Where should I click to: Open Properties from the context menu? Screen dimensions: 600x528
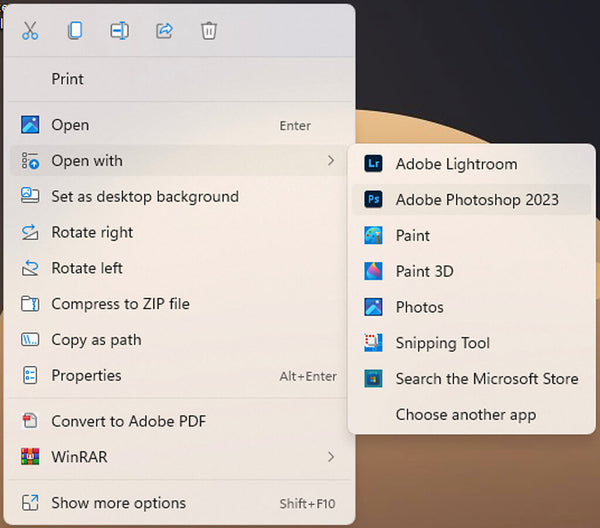[x=86, y=376]
